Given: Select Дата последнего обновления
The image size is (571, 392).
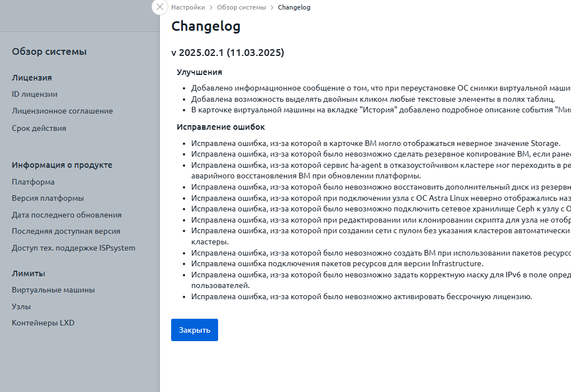Looking at the screenshot, I should pyautogui.click(x=67, y=215).
